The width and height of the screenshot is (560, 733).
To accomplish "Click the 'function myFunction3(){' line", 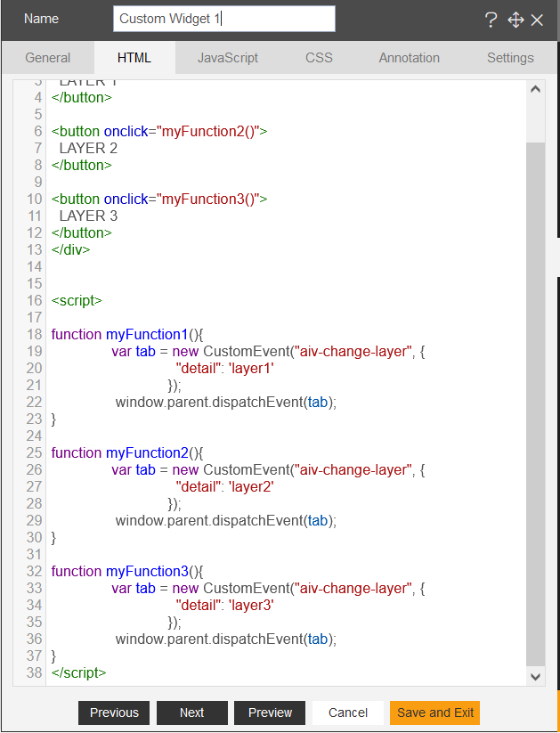I will coord(127,571).
